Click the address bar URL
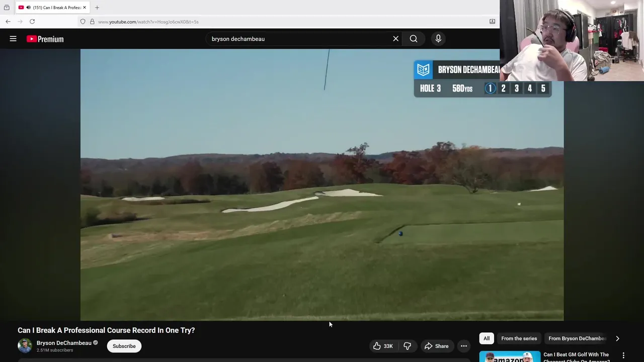Viewport: 644px width, 362px height. 148,22
